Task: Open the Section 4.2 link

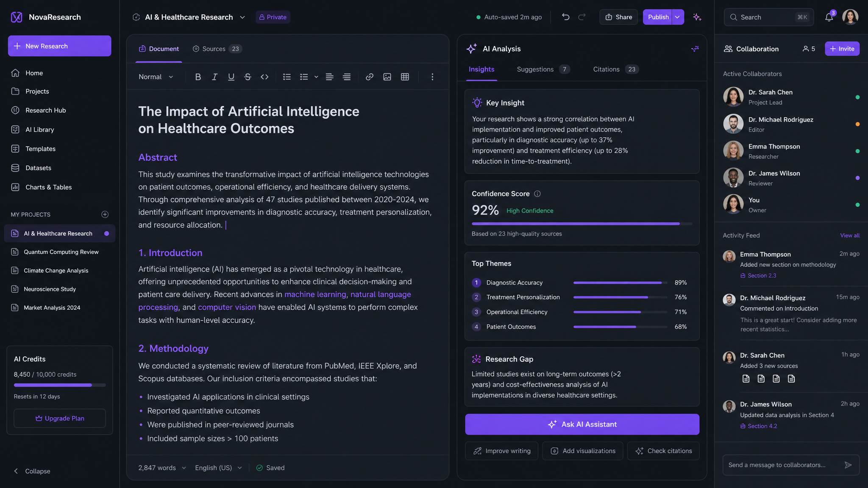Action: tap(759, 426)
